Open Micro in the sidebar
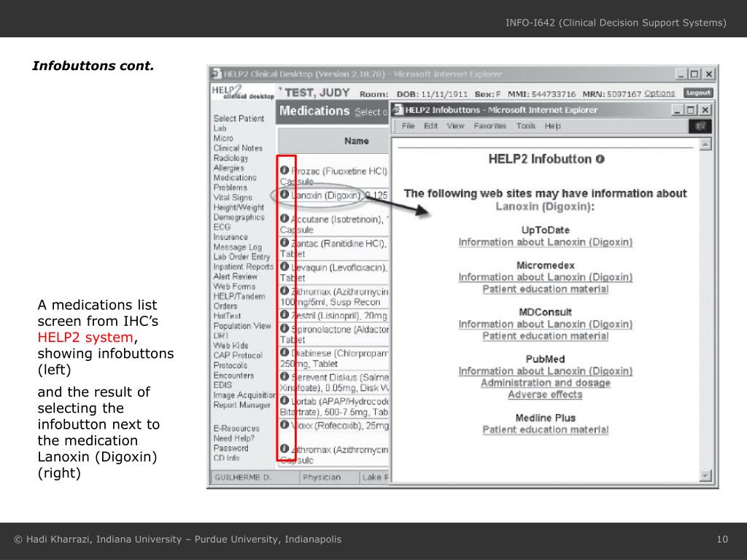The width and height of the screenshot is (747, 560). click(223, 138)
